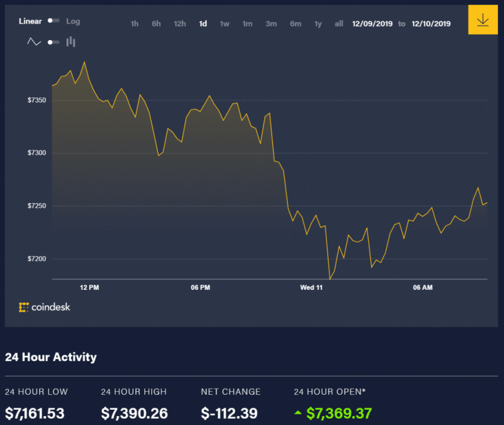The width and height of the screenshot is (504, 425).
Task: Click the chart's lowest point near Wed 11
Action: 330,279
